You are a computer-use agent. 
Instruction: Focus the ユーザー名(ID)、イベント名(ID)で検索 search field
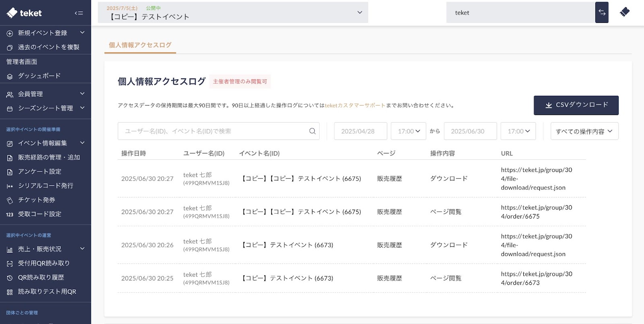click(219, 131)
